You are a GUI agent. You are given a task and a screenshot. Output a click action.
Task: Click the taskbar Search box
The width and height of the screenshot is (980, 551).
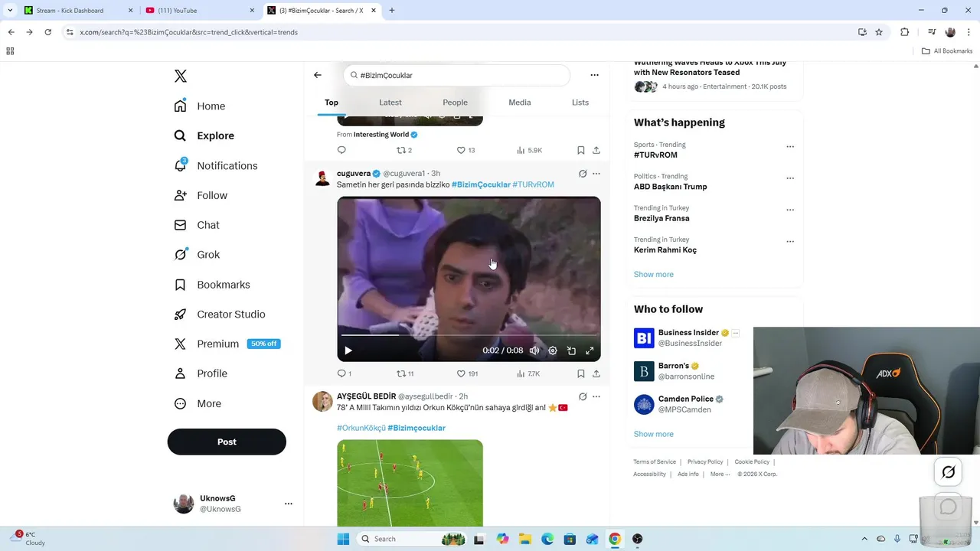(413, 539)
